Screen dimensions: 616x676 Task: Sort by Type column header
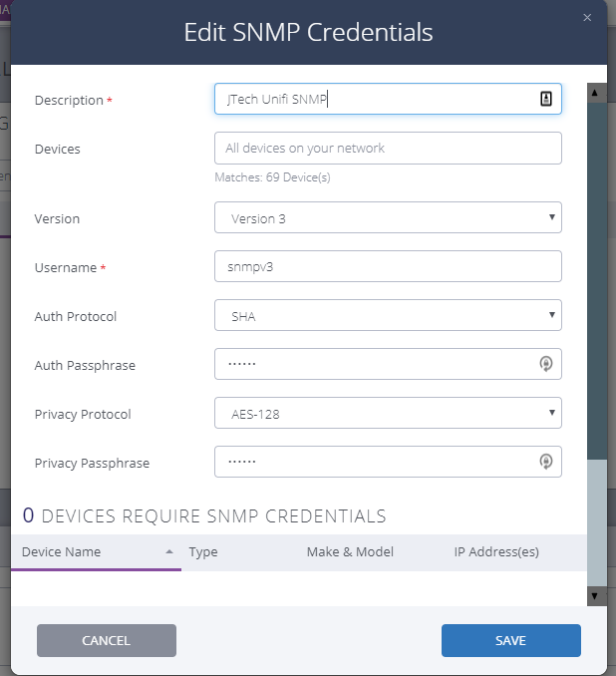click(203, 551)
